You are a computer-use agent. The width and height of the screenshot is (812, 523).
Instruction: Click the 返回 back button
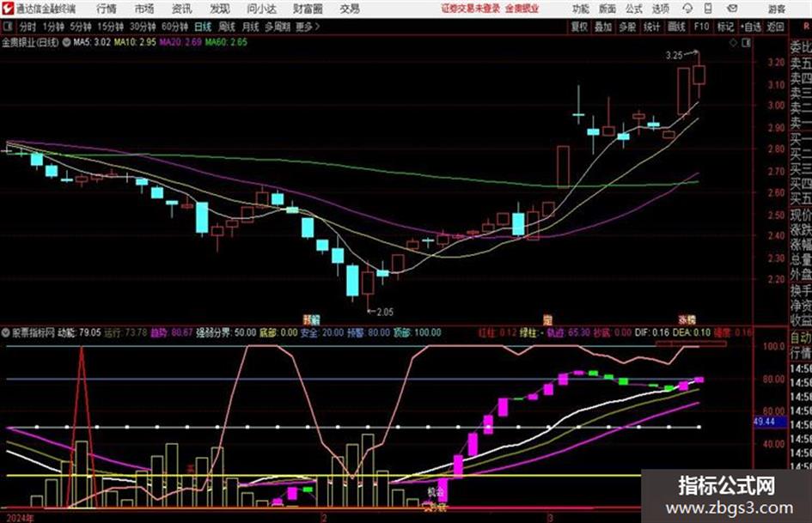coord(775,27)
